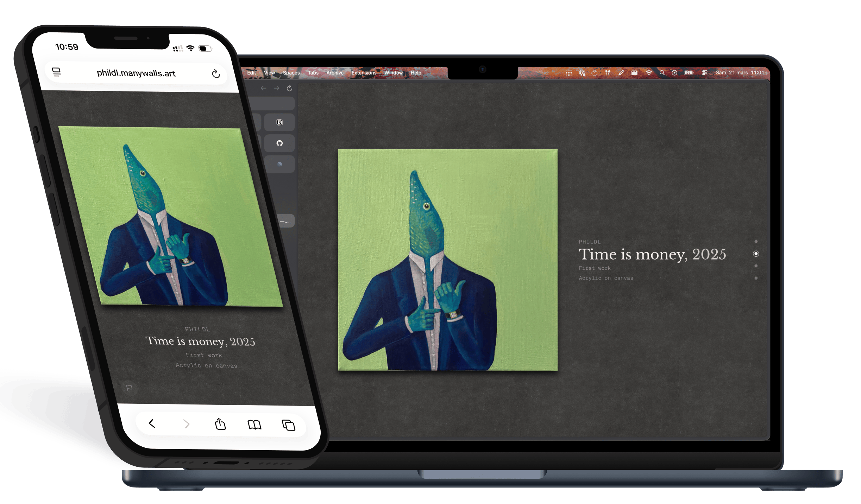Open Bookmarks via the book icon on the phone

tap(254, 425)
